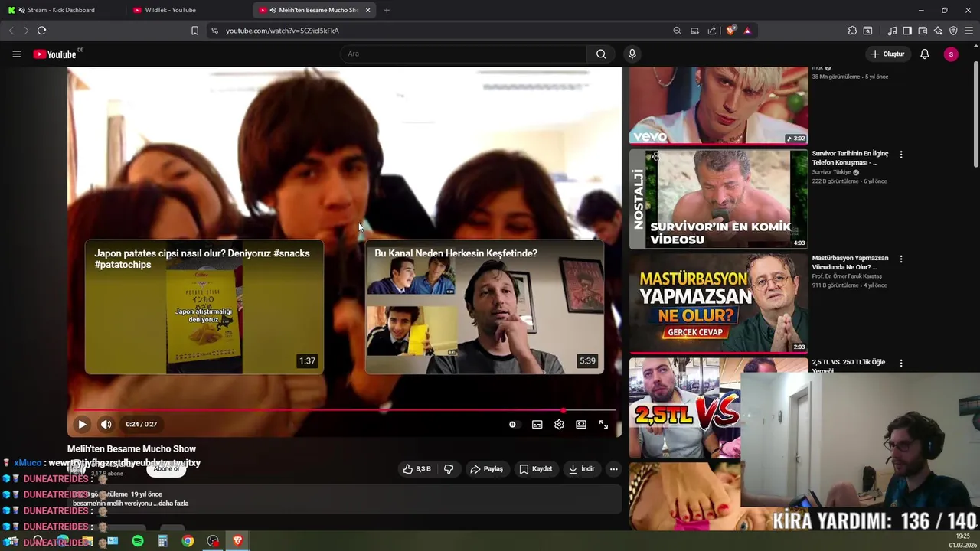Open the Survivor'ın En Komik Videosu thumbnail
Image resolution: width=980 pixels, height=551 pixels.
coord(718,199)
